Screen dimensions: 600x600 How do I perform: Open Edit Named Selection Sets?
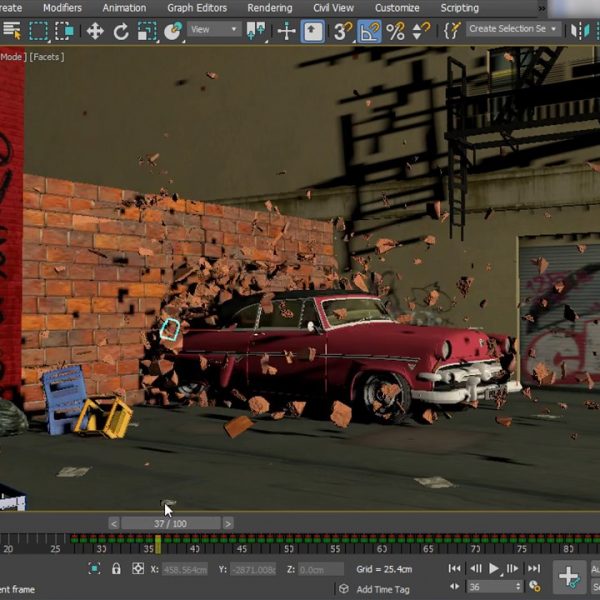tap(452, 31)
